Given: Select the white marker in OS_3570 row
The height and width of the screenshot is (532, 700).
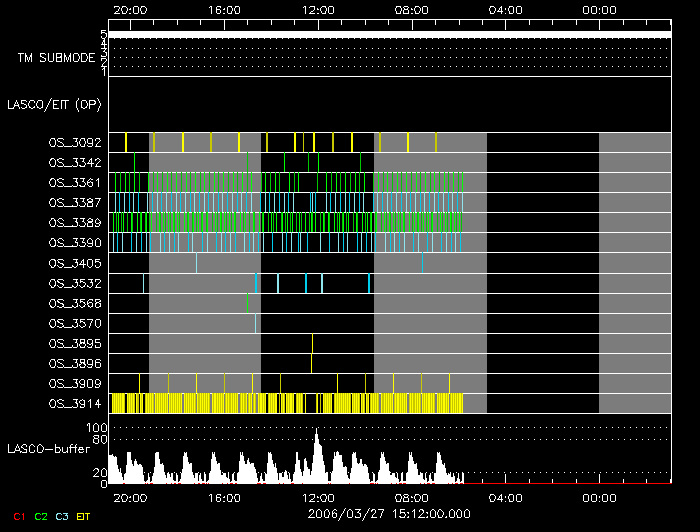Looking at the screenshot, I should [255, 323].
